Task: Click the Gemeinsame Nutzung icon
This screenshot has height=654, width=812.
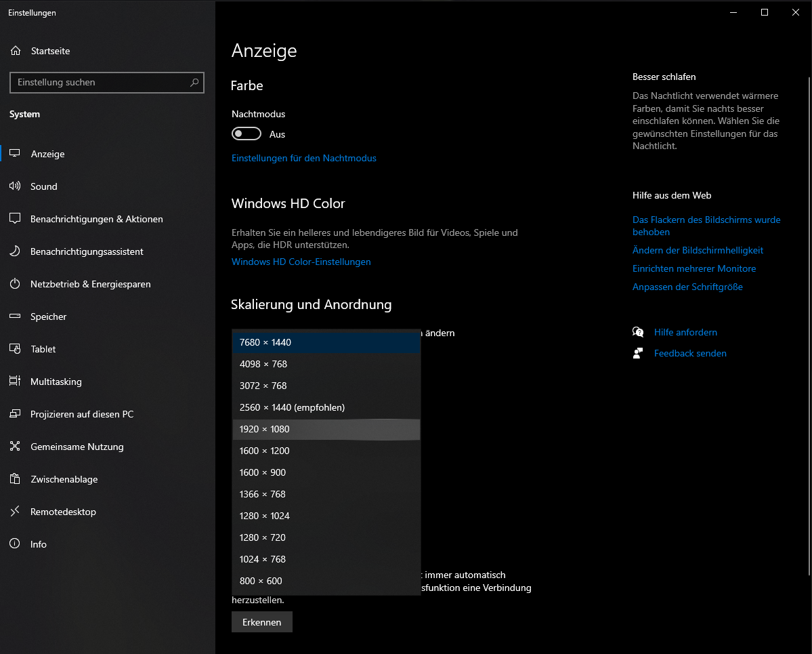Action: [x=15, y=446]
